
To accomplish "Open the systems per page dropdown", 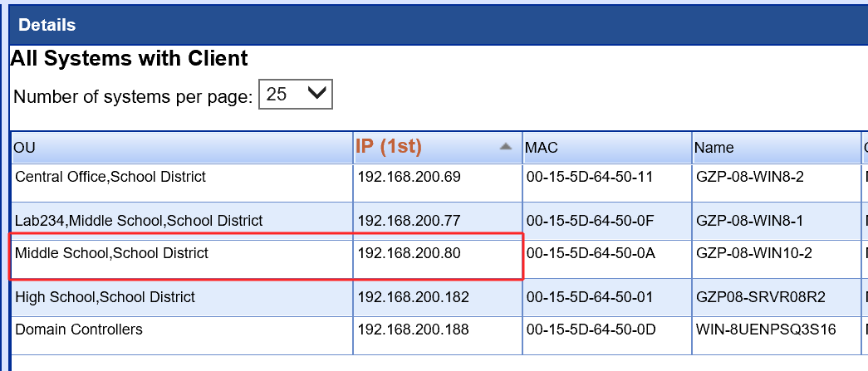I will click(x=296, y=95).
